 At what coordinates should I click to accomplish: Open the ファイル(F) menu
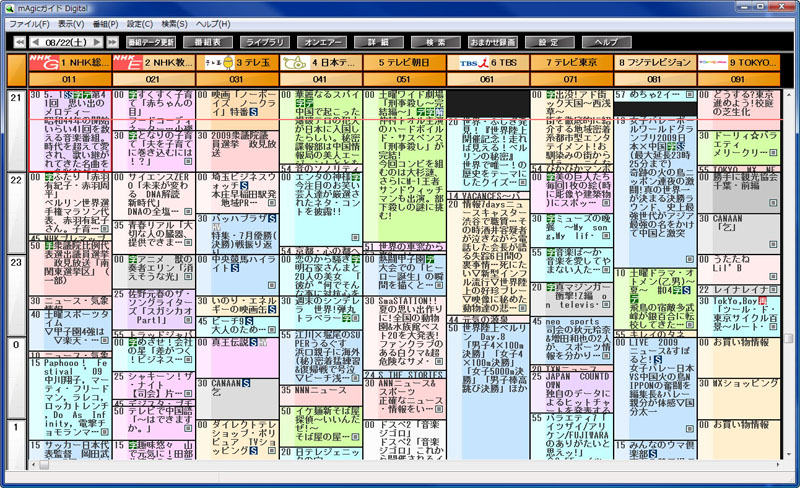point(29,24)
